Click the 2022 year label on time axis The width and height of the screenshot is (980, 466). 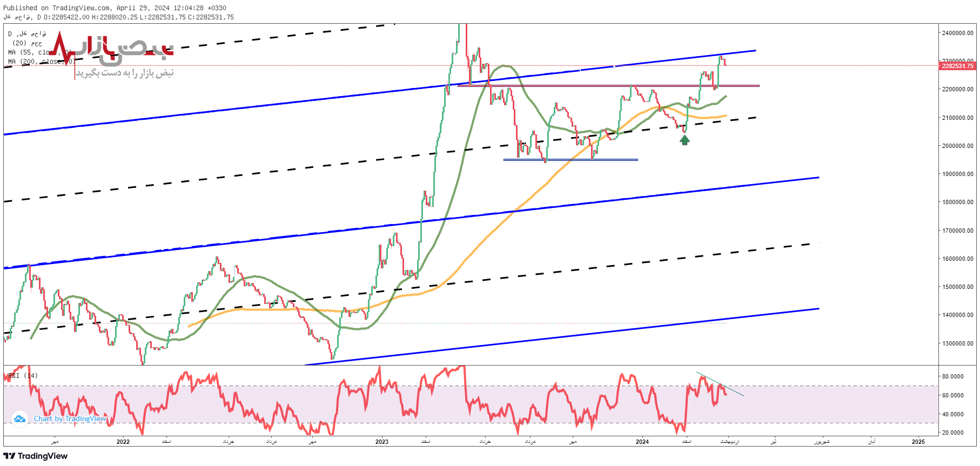(x=123, y=442)
